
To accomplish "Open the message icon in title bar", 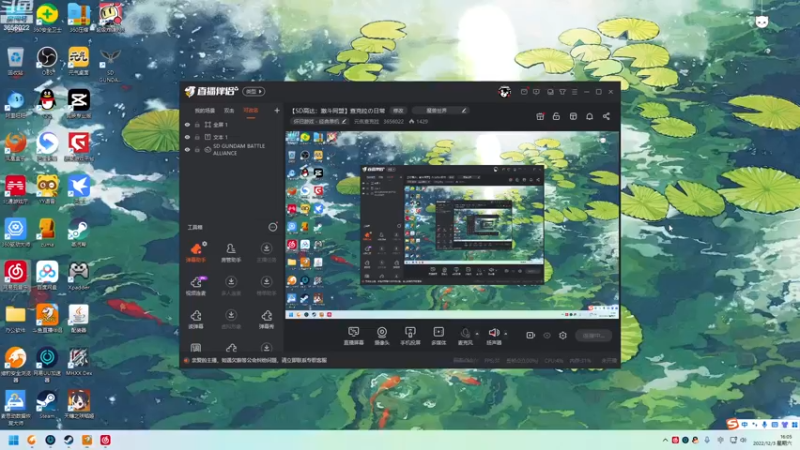I will coord(524,92).
